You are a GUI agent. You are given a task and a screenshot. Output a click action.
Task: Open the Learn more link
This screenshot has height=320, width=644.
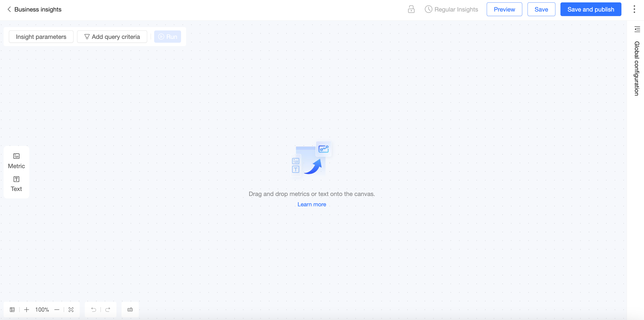click(x=311, y=204)
